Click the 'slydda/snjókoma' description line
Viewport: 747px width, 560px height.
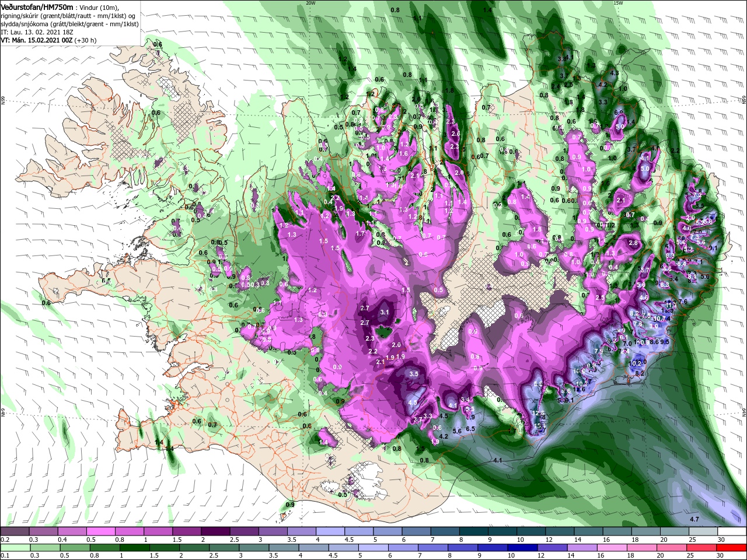coord(69,24)
